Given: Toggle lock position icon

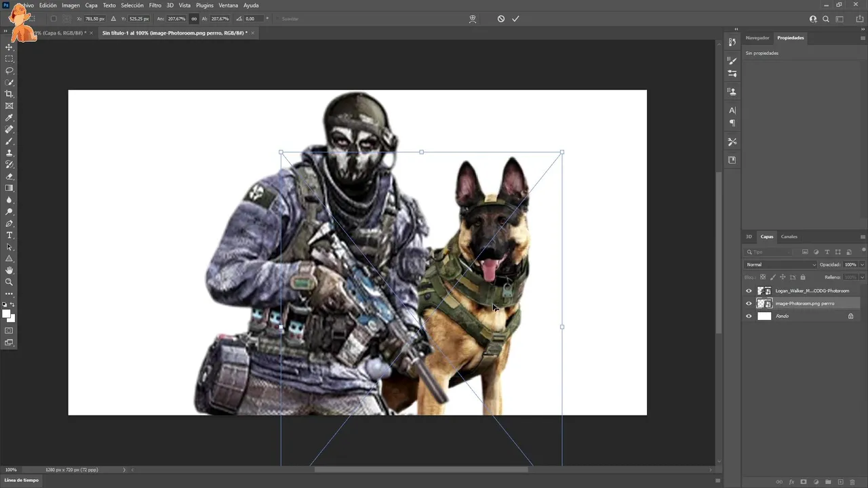Looking at the screenshot, I should (783, 277).
